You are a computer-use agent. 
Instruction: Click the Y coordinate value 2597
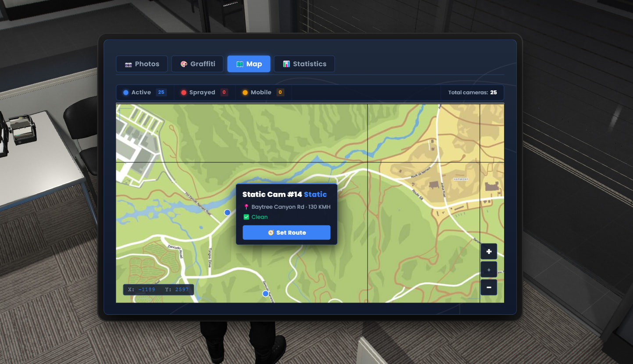pyautogui.click(x=182, y=289)
